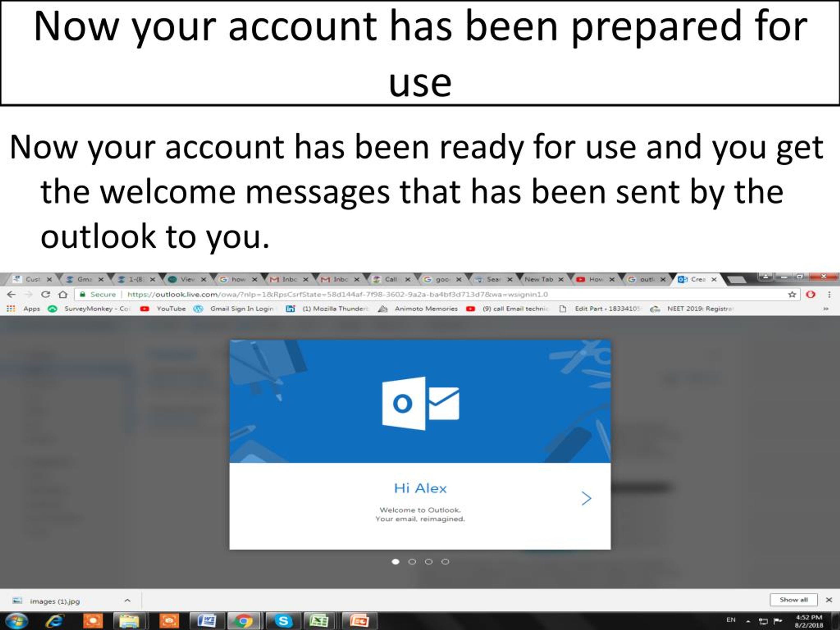The width and height of the screenshot is (840, 630).
Task: Select the third welcome pagination dot
Action: (429, 562)
